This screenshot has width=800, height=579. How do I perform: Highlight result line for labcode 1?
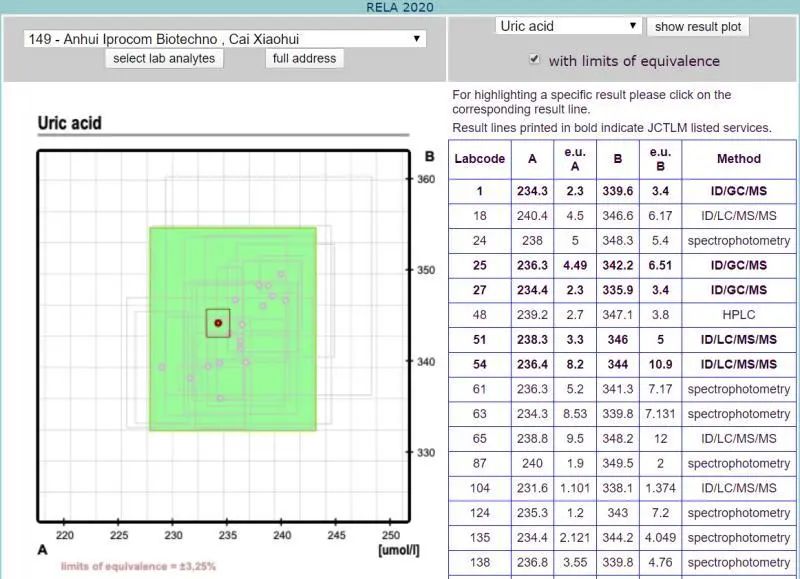click(620, 192)
